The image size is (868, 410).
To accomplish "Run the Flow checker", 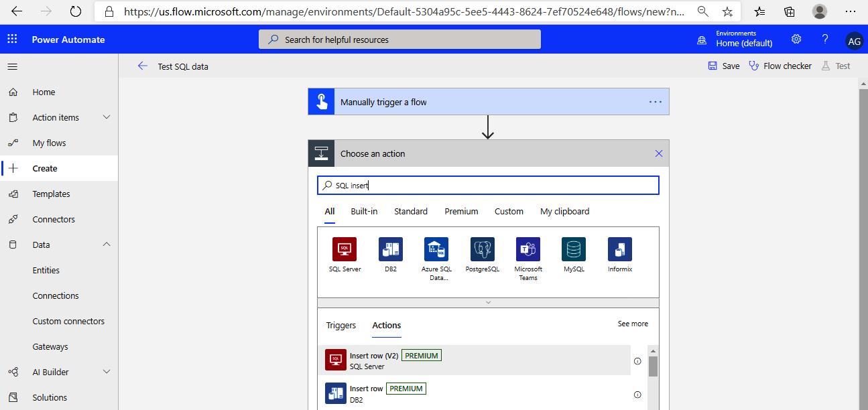I will [x=780, y=66].
